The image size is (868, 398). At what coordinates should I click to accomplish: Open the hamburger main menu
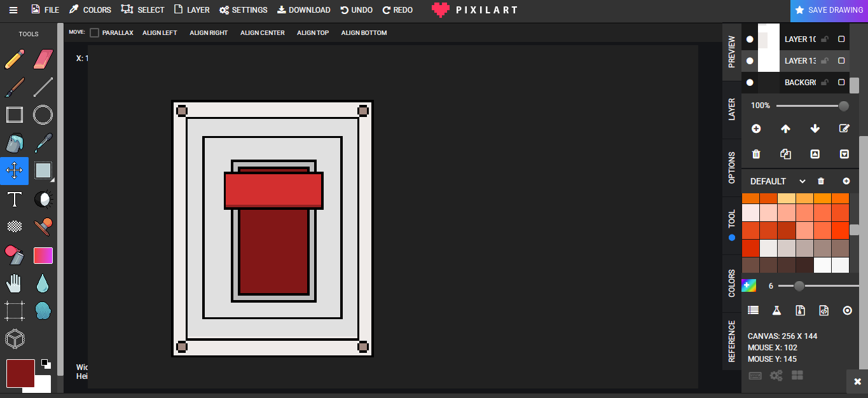click(x=13, y=10)
